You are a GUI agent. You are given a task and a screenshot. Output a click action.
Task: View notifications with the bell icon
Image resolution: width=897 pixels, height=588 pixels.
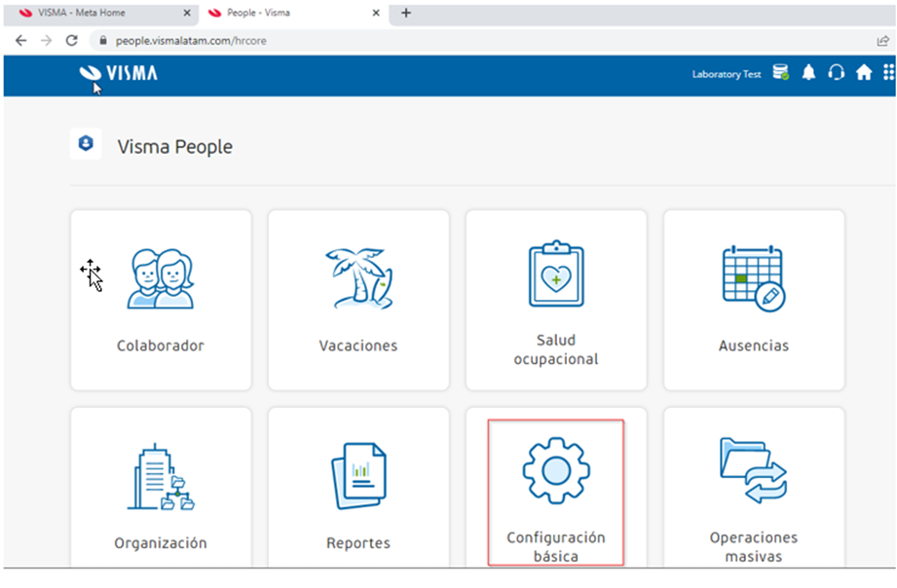(808, 72)
